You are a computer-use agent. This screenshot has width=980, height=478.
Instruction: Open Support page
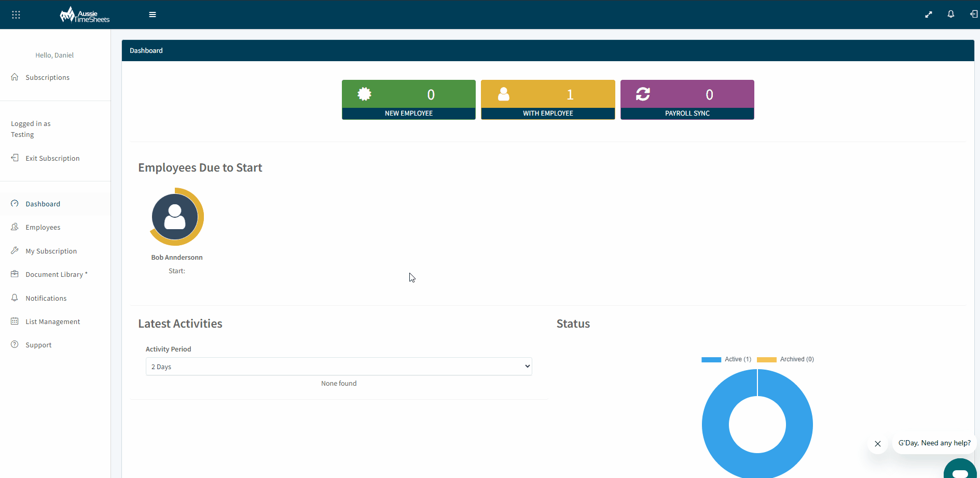(x=38, y=345)
